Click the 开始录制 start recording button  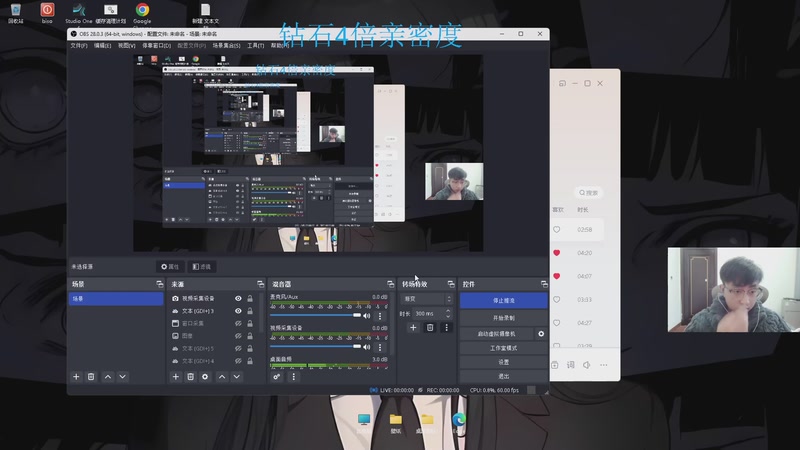coord(504,318)
